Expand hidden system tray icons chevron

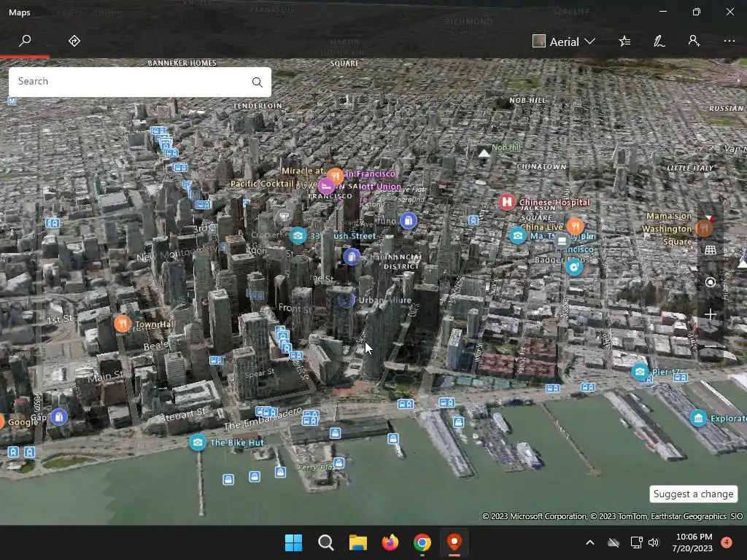point(589,542)
